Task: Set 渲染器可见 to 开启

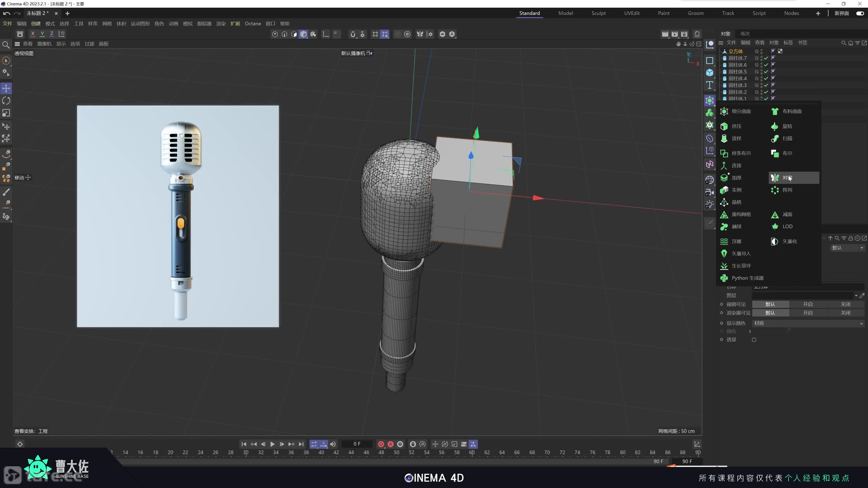Action: pyautogui.click(x=808, y=313)
